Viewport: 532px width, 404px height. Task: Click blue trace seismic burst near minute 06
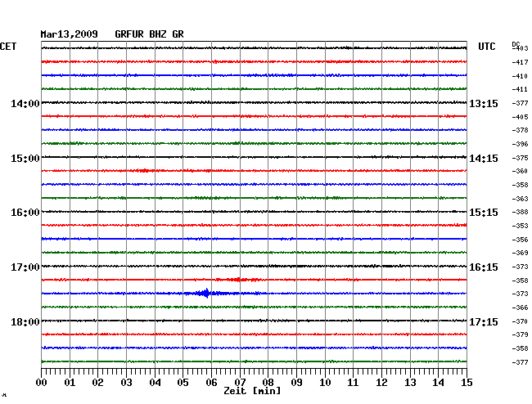pyautogui.click(x=205, y=293)
